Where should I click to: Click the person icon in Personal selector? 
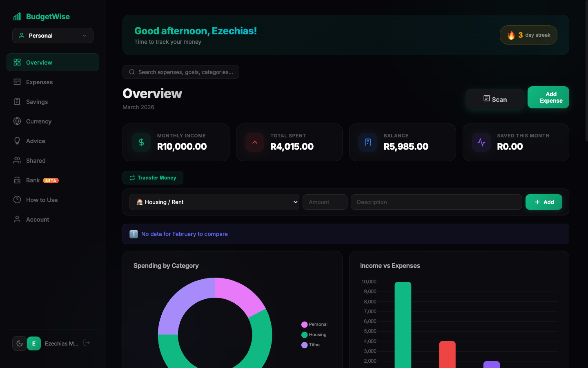click(22, 36)
